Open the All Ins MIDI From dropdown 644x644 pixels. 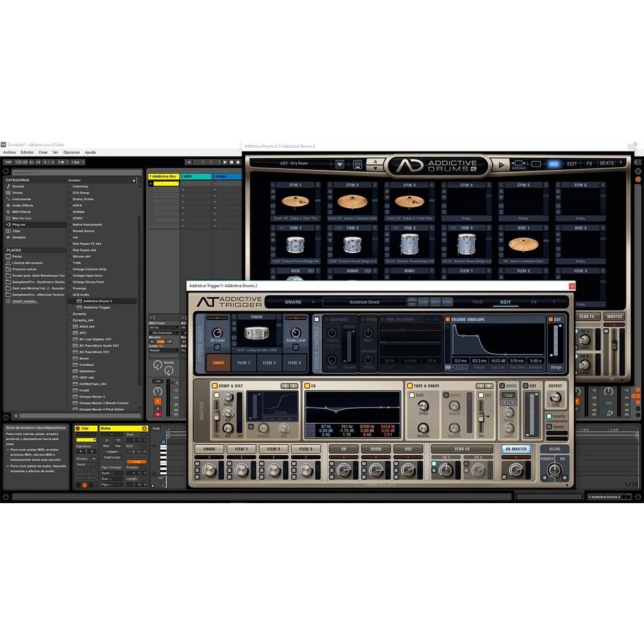coord(164,327)
